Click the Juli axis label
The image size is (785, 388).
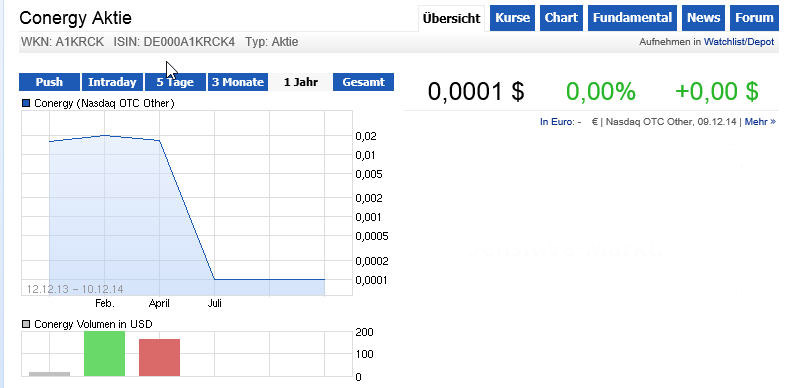tap(215, 303)
